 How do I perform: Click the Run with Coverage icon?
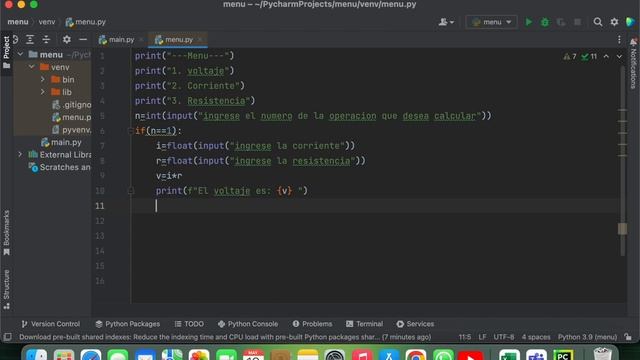(x=561, y=22)
